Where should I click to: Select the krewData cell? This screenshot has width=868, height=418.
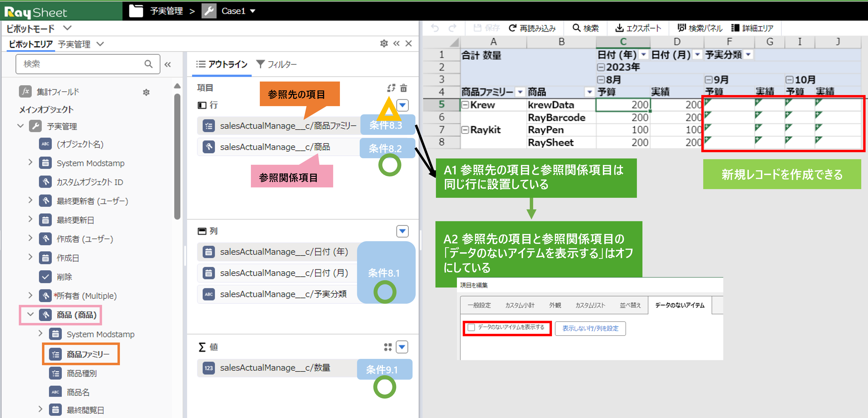click(561, 105)
